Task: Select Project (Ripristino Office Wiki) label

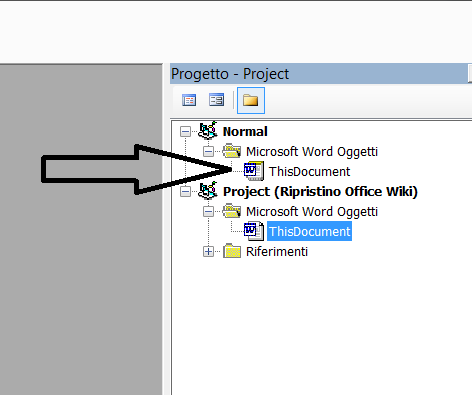Action: coord(320,192)
